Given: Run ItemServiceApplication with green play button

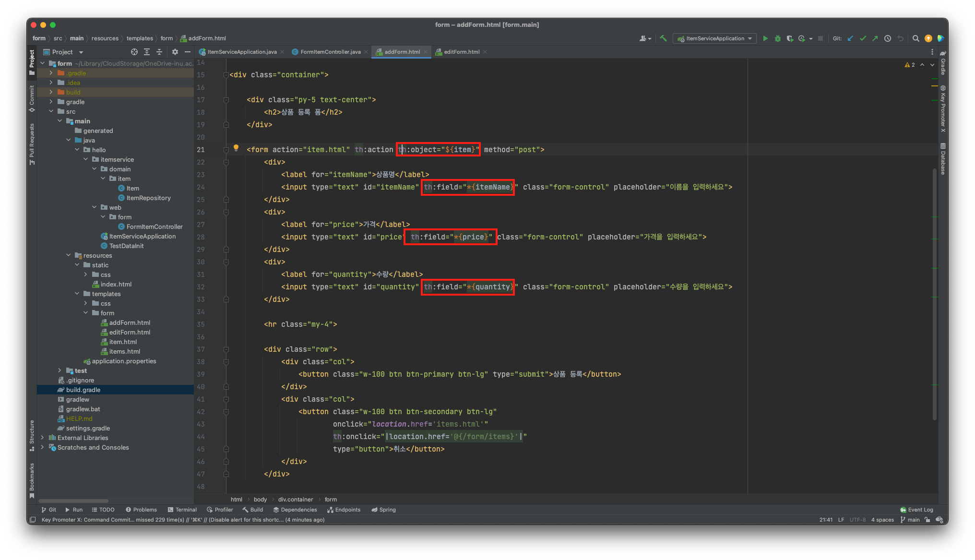Looking at the screenshot, I should tap(765, 38).
